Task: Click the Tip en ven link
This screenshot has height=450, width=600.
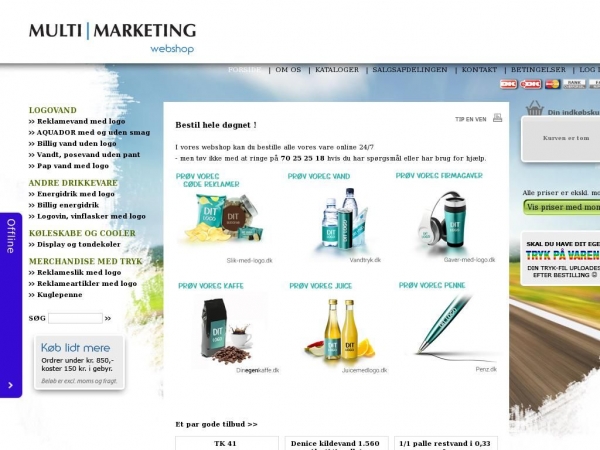Action: [470, 119]
